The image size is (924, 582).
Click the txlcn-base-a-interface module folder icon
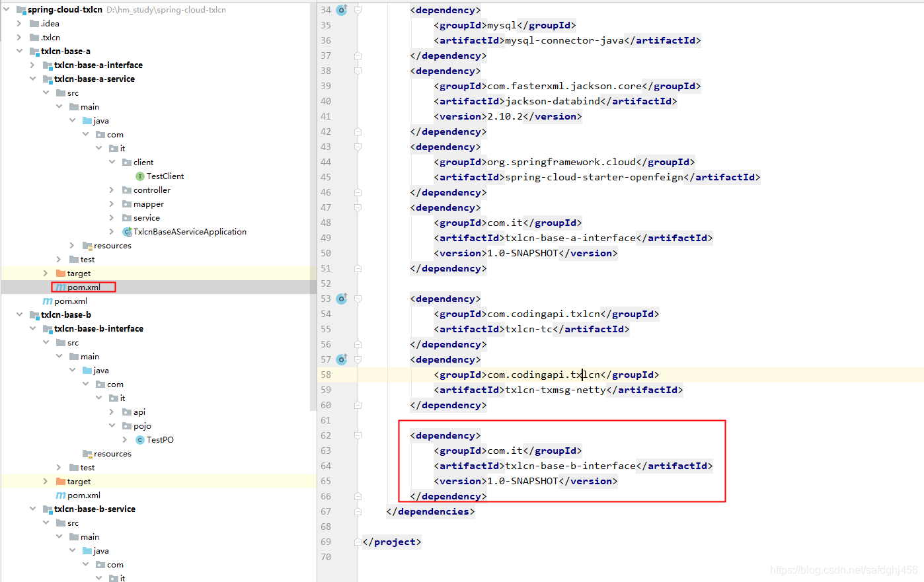(x=48, y=65)
